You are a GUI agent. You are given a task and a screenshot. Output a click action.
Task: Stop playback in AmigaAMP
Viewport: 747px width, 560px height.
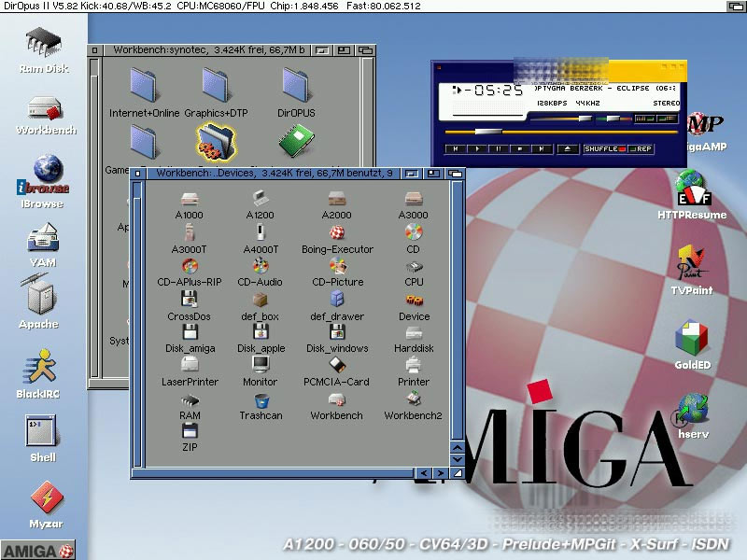point(520,149)
